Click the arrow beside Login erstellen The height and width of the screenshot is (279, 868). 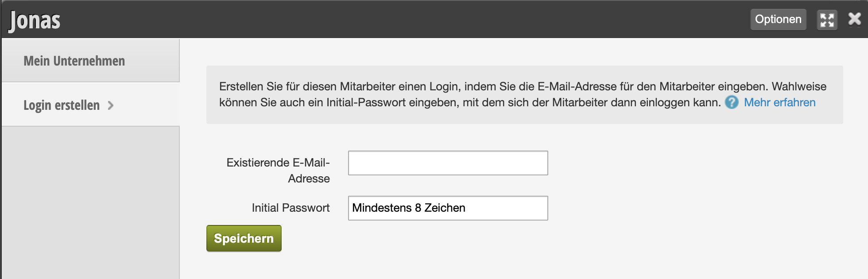click(111, 105)
